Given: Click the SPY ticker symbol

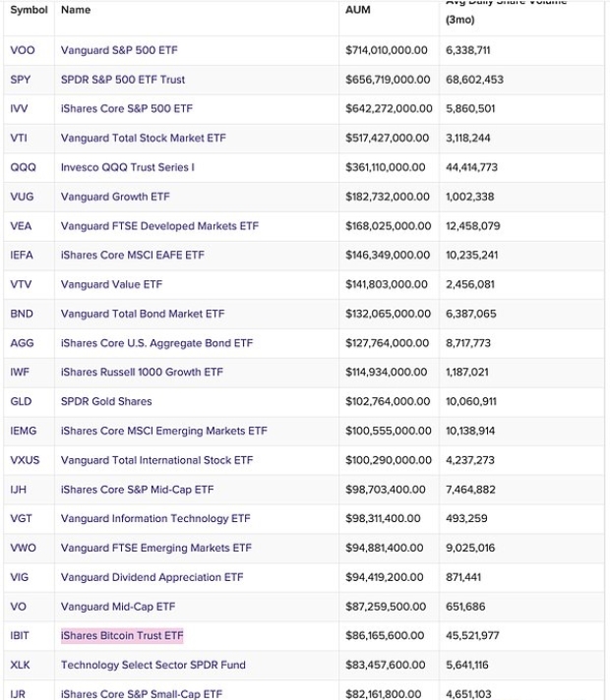Looking at the screenshot, I should point(21,80).
